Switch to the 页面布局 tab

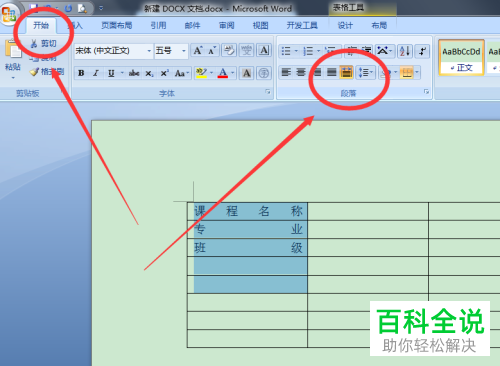pyautogui.click(x=117, y=25)
